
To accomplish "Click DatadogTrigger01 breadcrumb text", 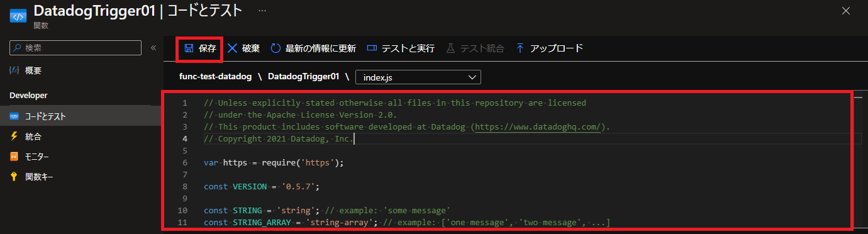I will click(x=304, y=77).
